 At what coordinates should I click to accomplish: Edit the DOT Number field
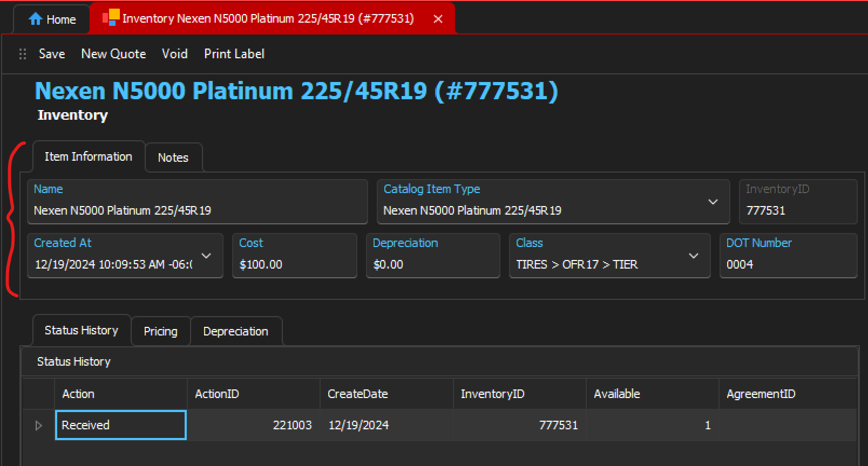coord(789,256)
